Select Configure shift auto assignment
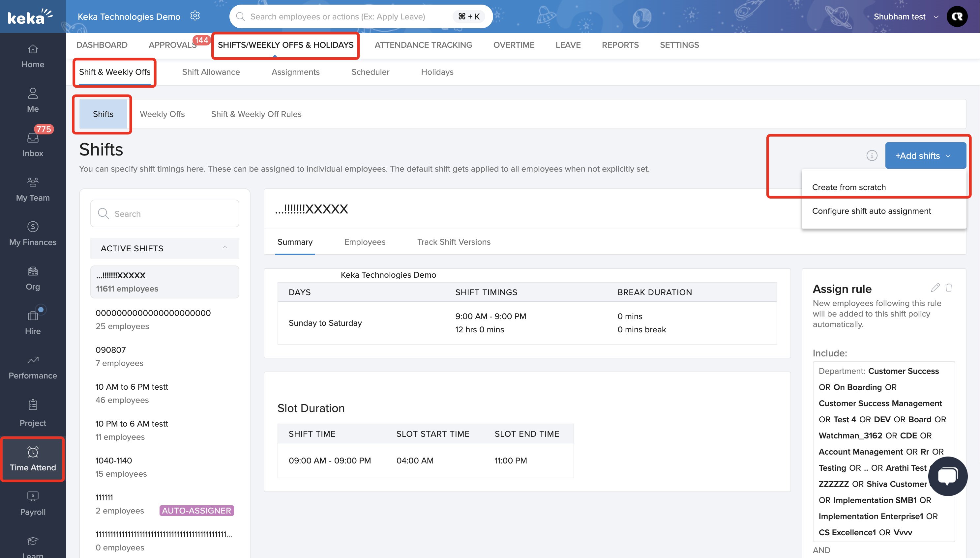Image resolution: width=980 pixels, height=558 pixels. [x=871, y=211]
